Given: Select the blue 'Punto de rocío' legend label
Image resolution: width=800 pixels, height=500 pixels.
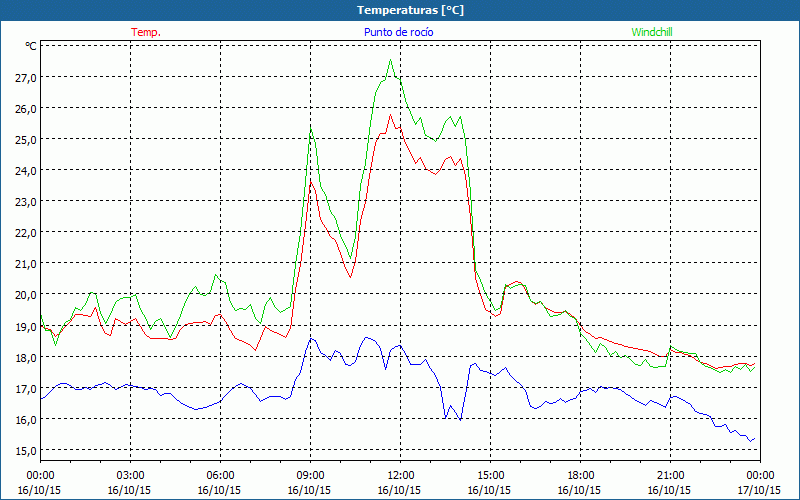Looking at the screenshot, I should 398,32.
